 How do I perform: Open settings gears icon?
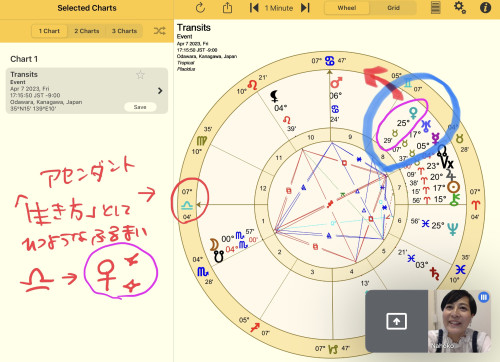tap(460, 7)
